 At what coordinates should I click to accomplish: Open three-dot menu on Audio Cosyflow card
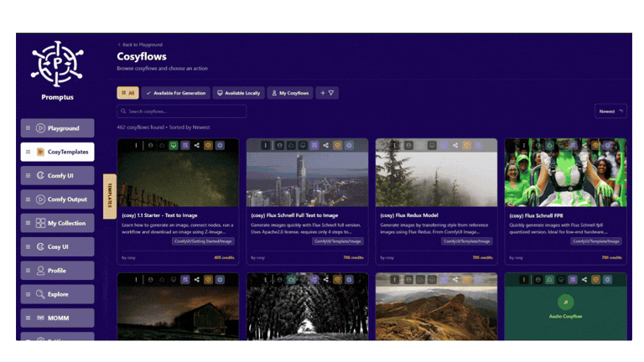point(523,280)
